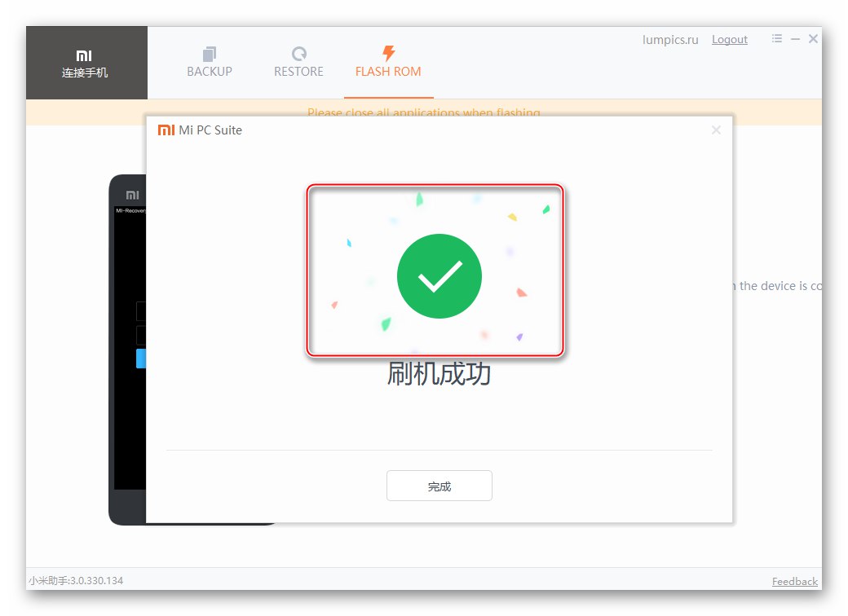This screenshot has height=616, width=848.
Task: Minimize the Mi PC Suite window
Action: (x=795, y=39)
